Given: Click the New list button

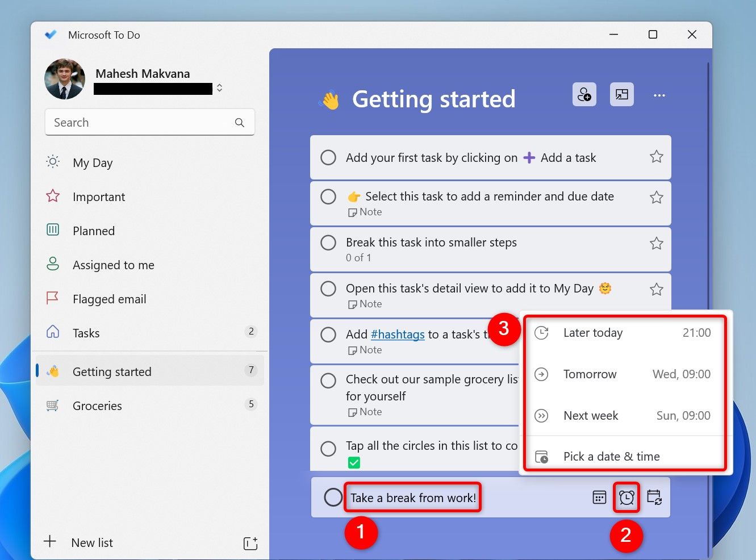Looking at the screenshot, I should [x=92, y=543].
